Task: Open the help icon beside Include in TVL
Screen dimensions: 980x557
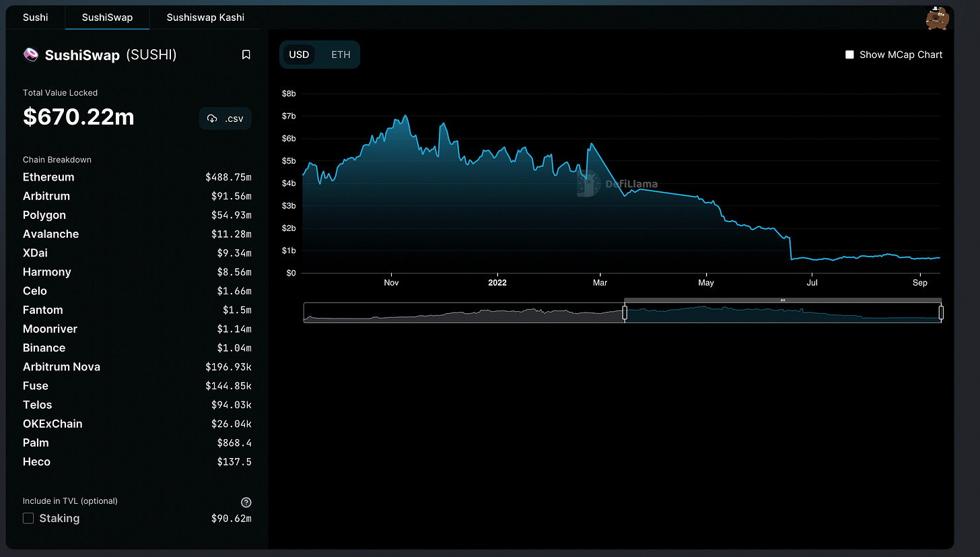Action: pyautogui.click(x=246, y=502)
